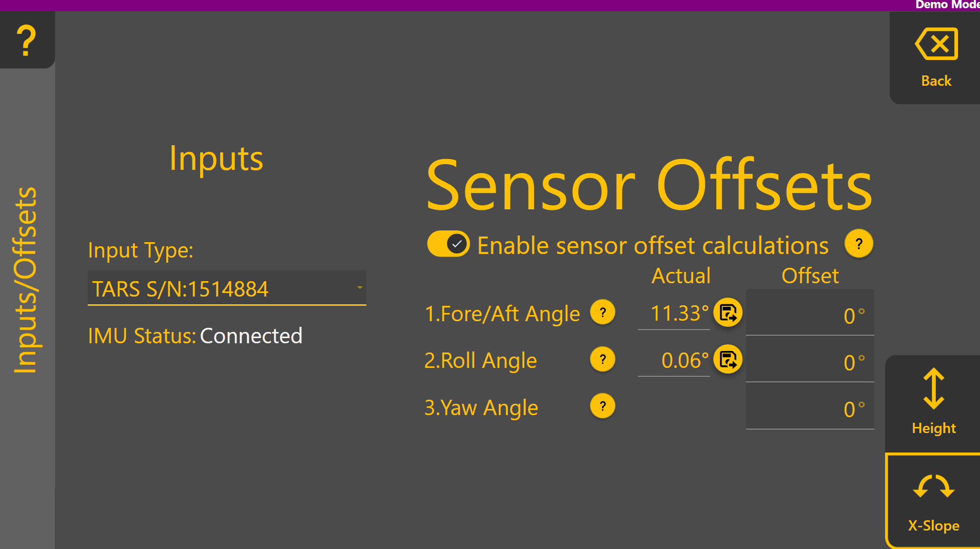
Task: Open the help question mark in top-left corner
Action: (x=27, y=40)
